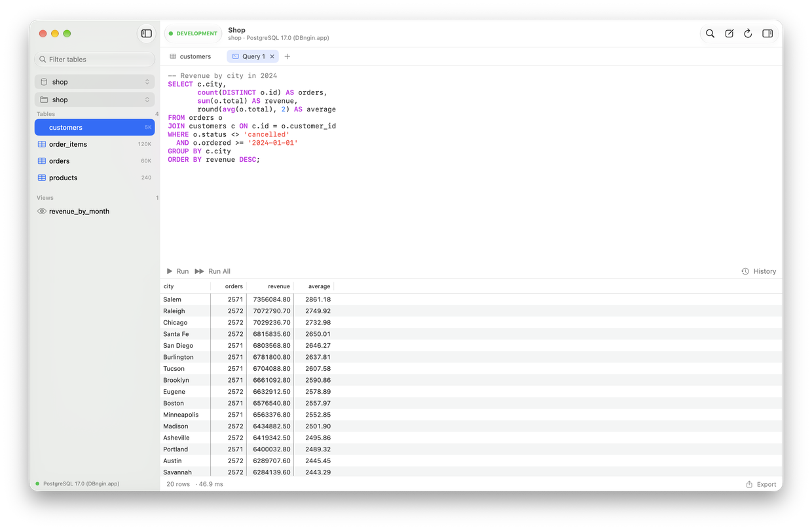Image resolution: width=812 pixels, height=530 pixels.
Task: Click the Run All button
Action: coord(213,271)
